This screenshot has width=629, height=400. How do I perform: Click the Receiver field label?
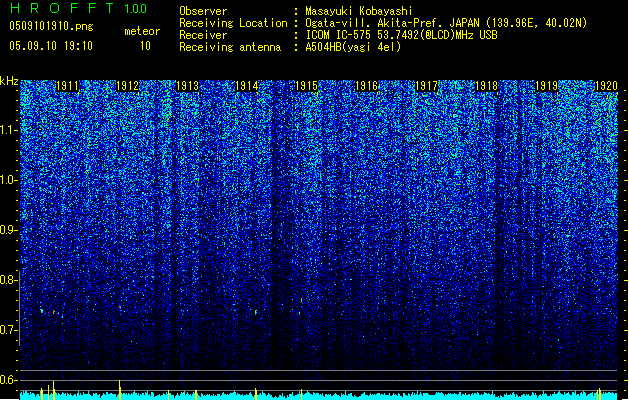click(203, 35)
